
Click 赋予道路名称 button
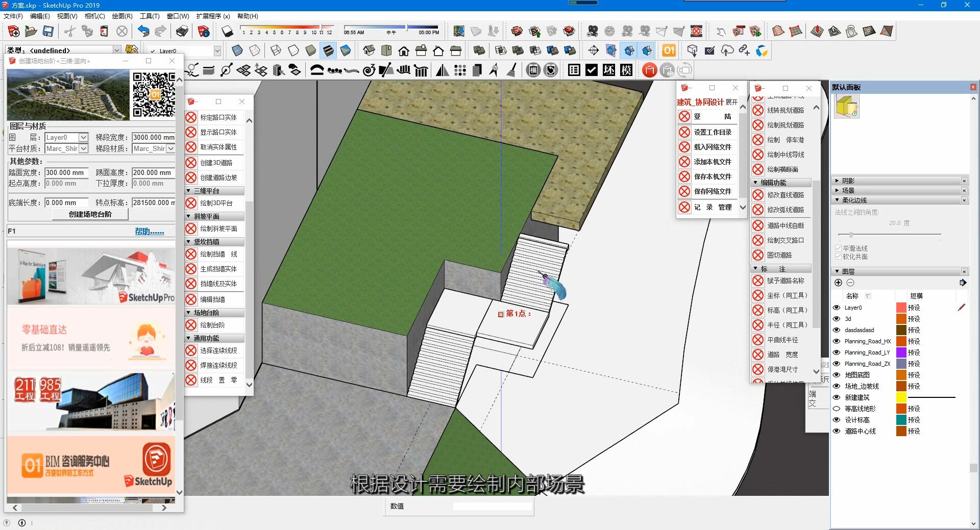(786, 281)
